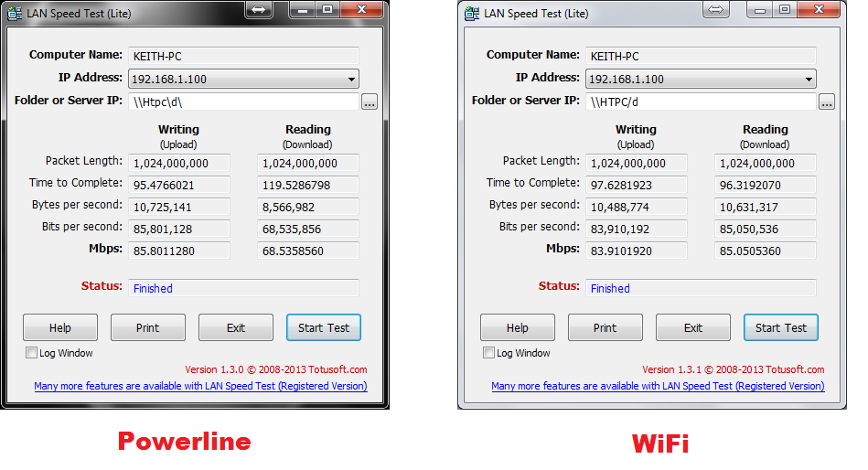868x470 pixels.
Task: Click bytes per second value 10,488,774
Action: coord(637,207)
